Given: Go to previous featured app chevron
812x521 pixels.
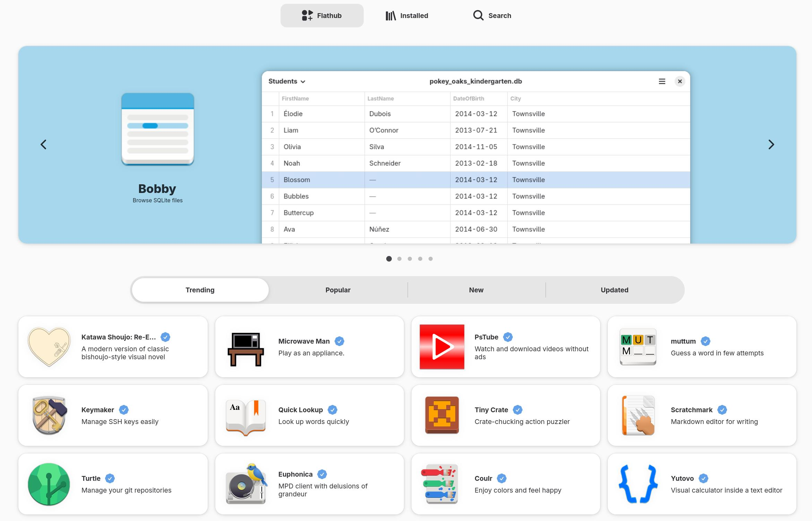Looking at the screenshot, I should (x=43, y=144).
